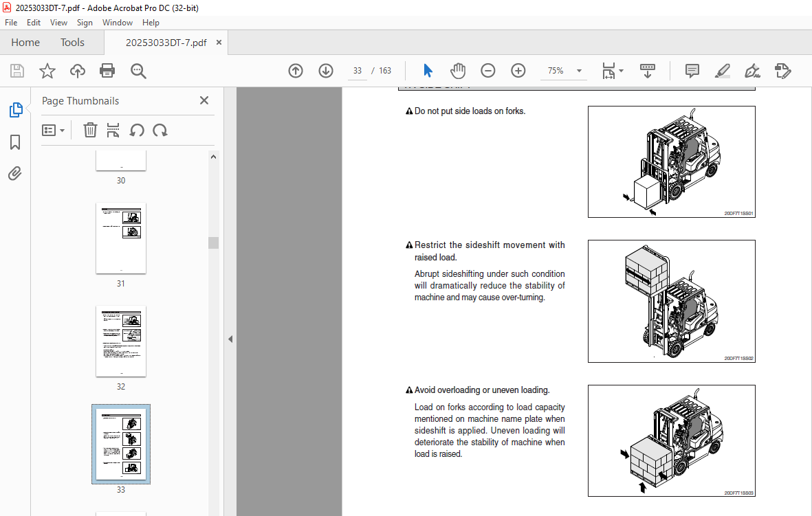The height and width of the screenshot is (516, 812).
Task: Click the total page count '163'
Action: pos(385,71)
